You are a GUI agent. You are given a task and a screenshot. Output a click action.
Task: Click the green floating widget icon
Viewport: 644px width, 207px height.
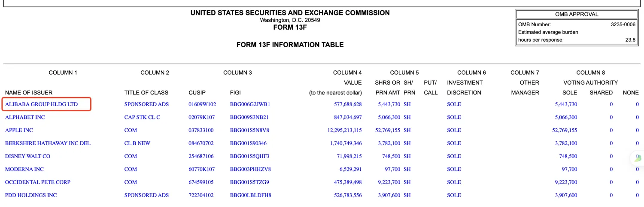(x=638, y=158)
